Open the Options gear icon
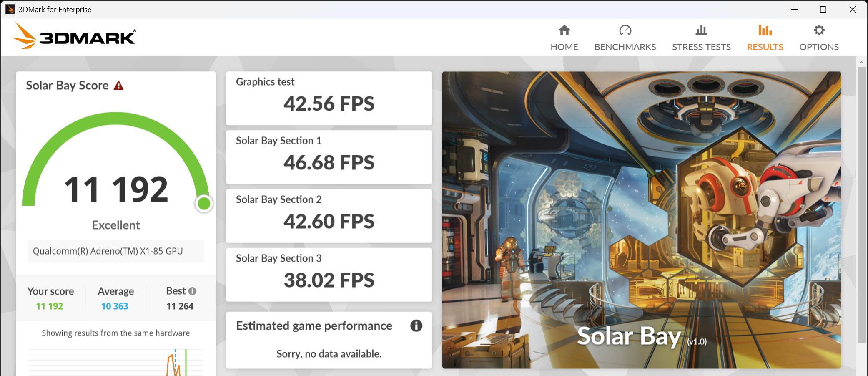The height and width of the screenshot is (376, 868). pyautogui.click(x=819, y=30)
